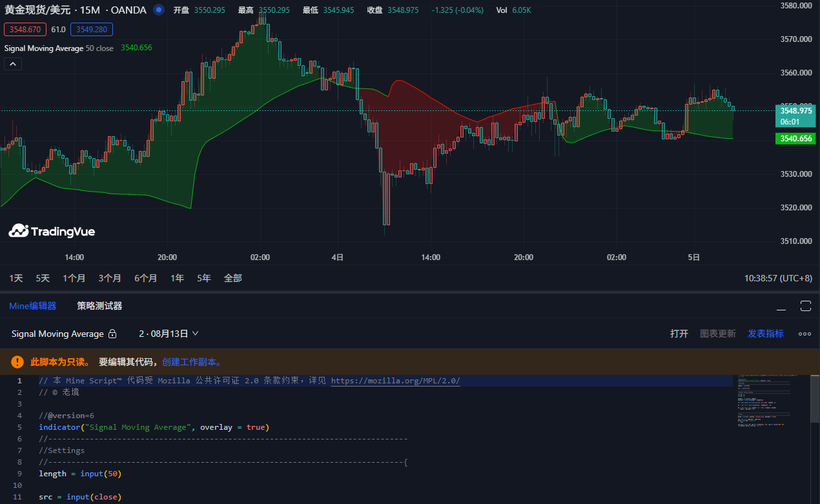Click the market status dot beside OANDA
The image size is (820, 504).
(x=158, y=10)
